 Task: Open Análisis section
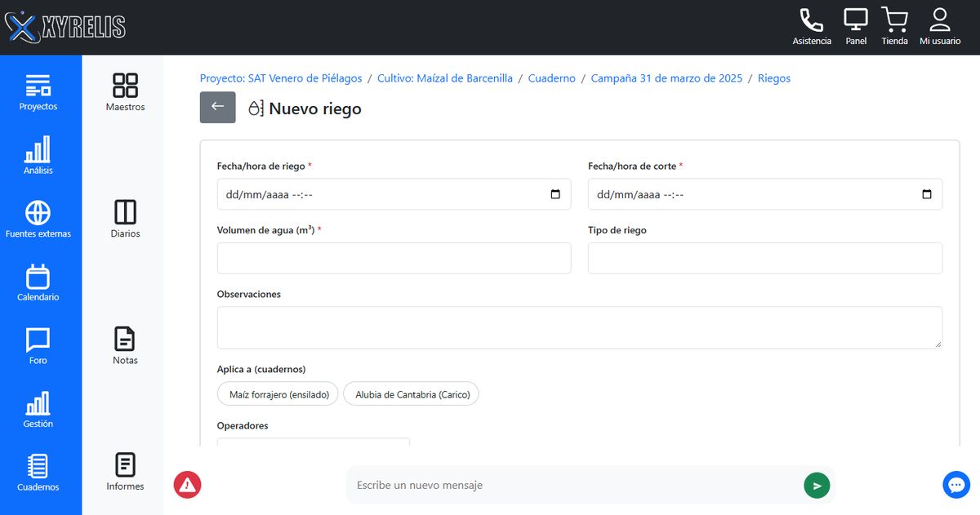coord(38,156)
